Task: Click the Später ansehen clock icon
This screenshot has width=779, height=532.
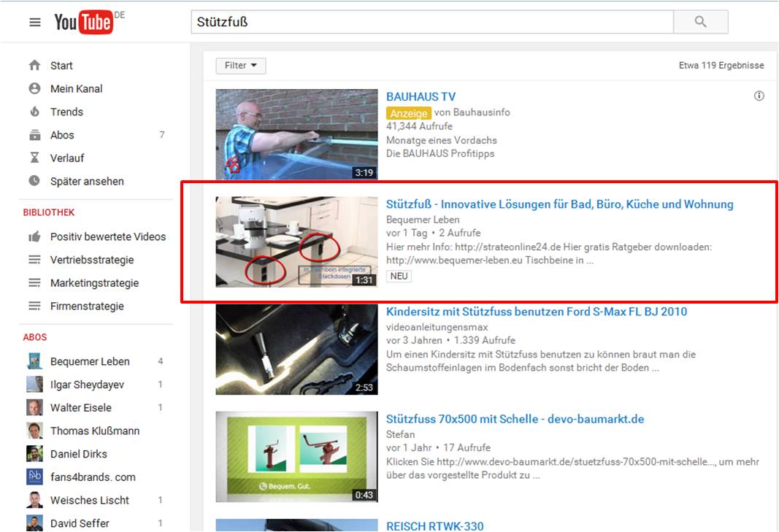Action: pyautogui.click(x=34, y=181)
